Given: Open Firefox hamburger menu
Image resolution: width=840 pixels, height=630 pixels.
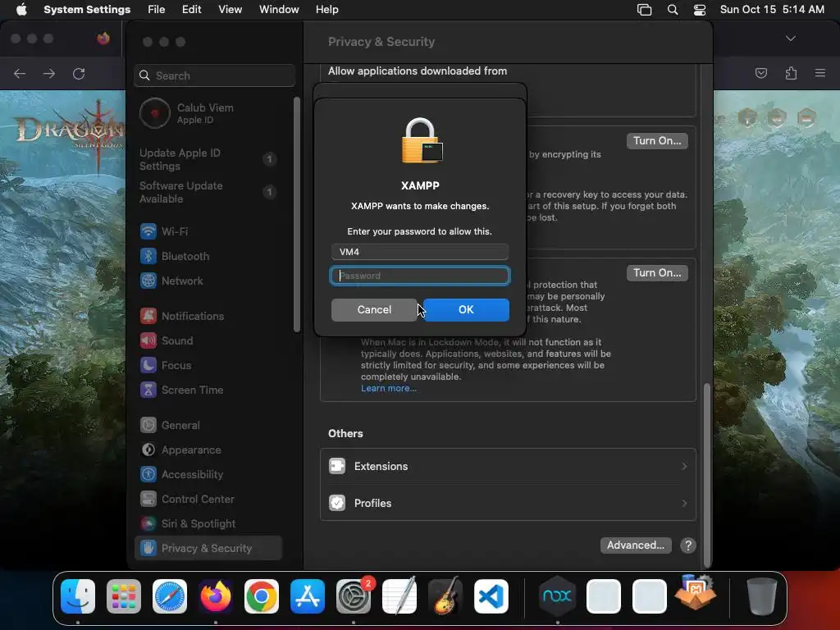Looking at the screenshot, I should (820, 73).
